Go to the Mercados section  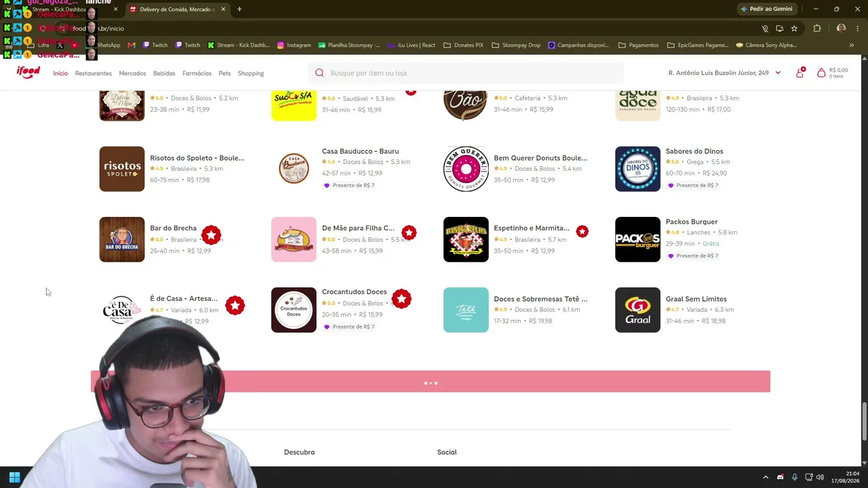pyautogui.click(x=132, y=73)
